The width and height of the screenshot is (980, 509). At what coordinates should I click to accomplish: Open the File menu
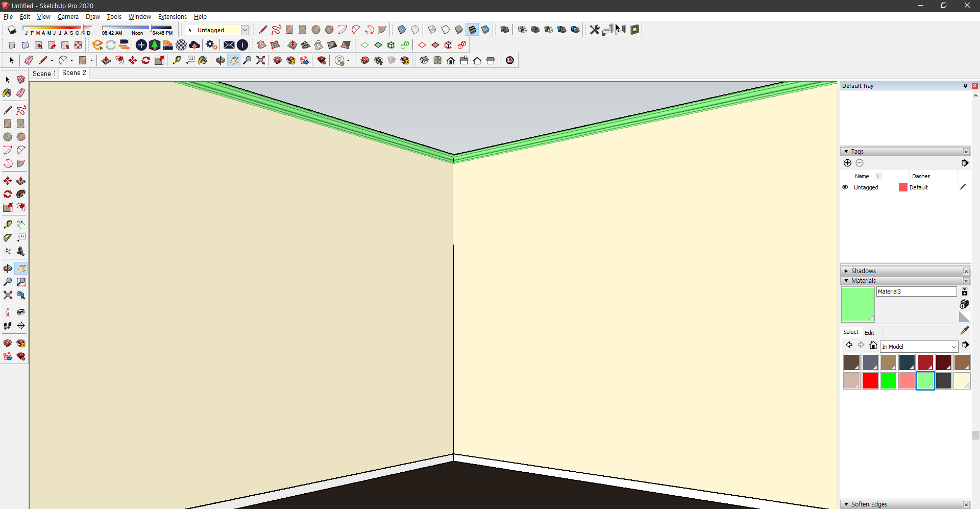tap(8, 17)
